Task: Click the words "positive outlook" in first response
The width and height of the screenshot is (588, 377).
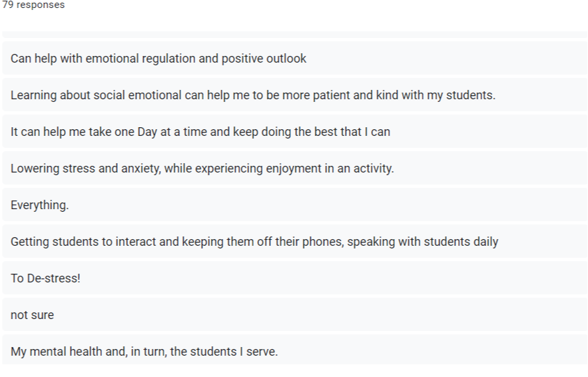Action: (264, 59)
